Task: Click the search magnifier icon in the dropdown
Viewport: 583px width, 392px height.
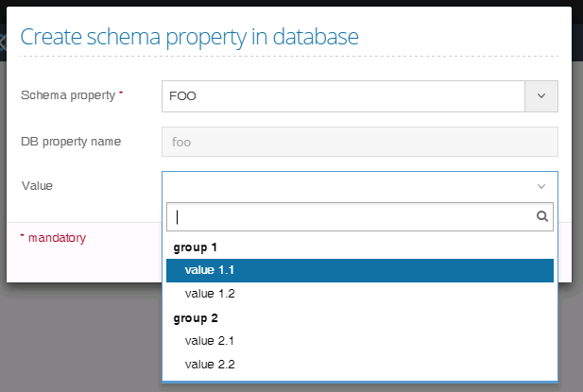Action: (542, 216)
